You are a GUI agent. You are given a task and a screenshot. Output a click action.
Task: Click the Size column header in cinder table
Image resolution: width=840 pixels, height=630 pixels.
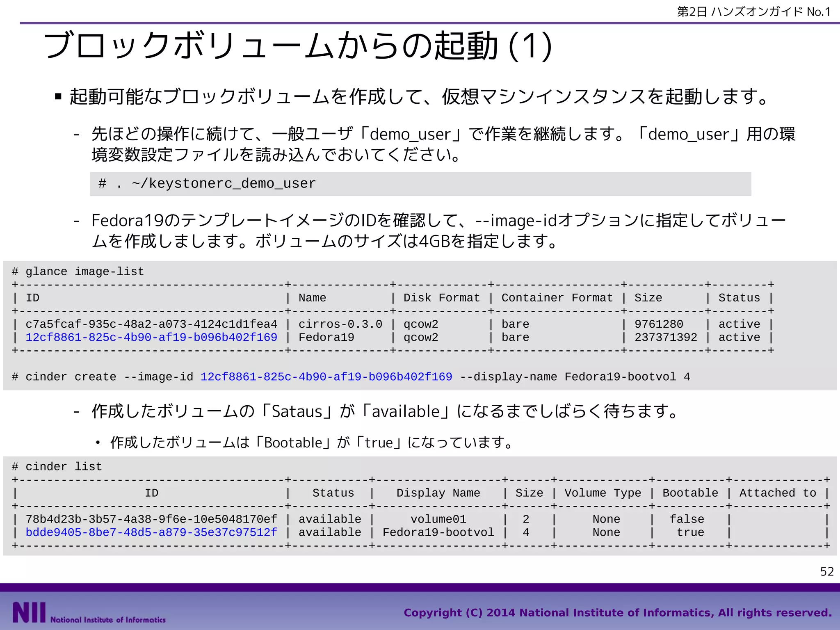pos(529,493)
